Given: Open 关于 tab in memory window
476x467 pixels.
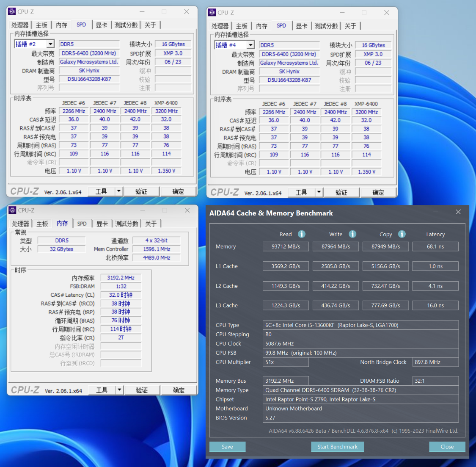Looking at the screenshot, I should pyautogui.click(x=151, y=224).
